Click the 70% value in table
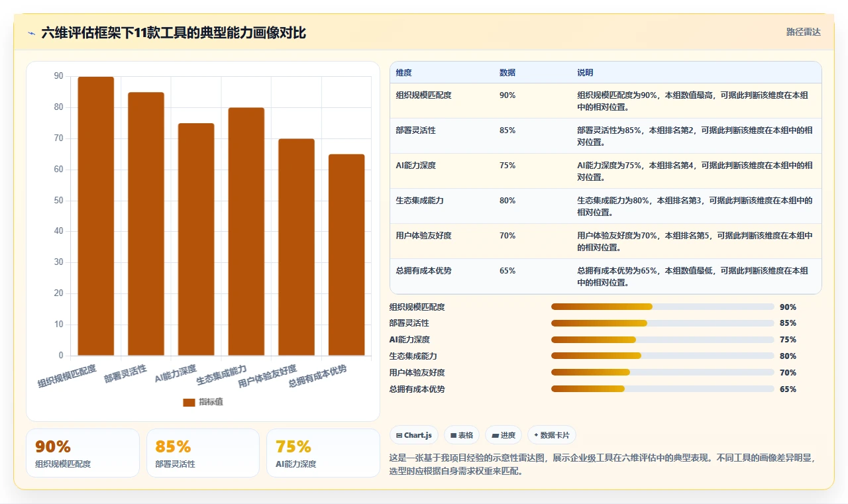 (507, 236)
